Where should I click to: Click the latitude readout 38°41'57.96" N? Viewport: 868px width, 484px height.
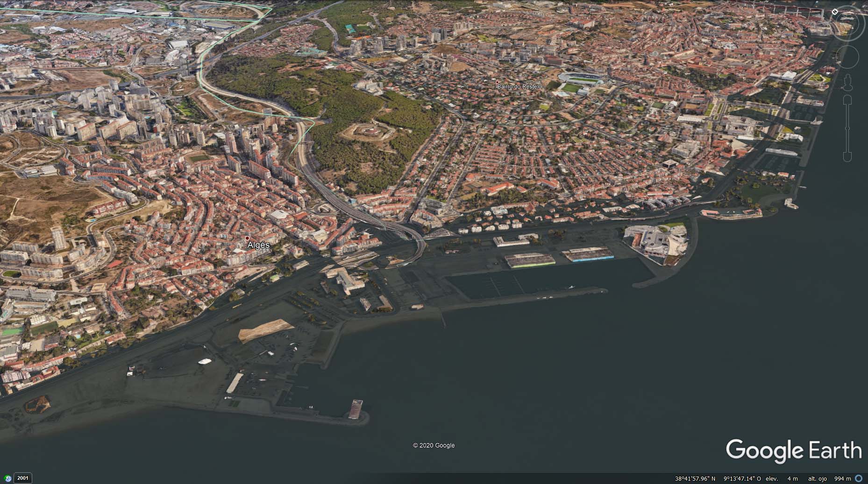tap(695, 478)
